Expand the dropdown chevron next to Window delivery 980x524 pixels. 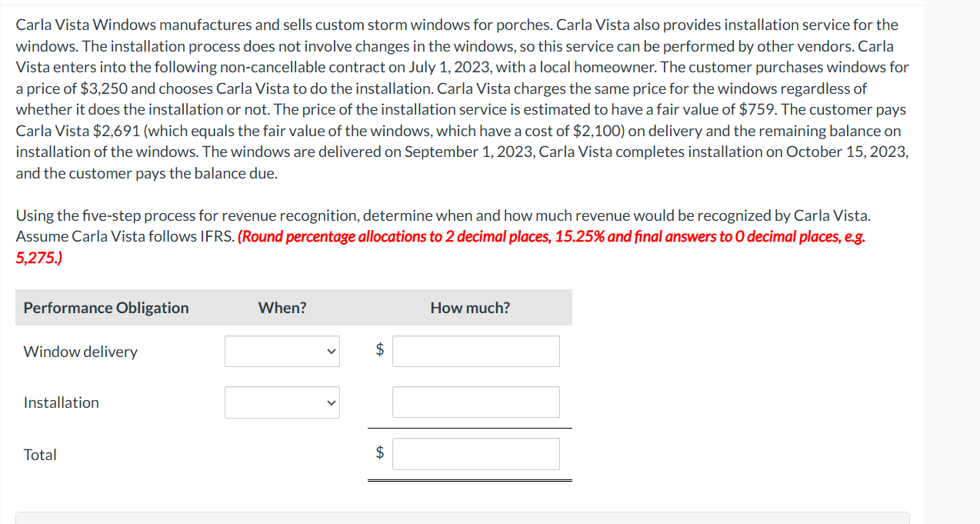pyautogui.click(x=331, y=351)
